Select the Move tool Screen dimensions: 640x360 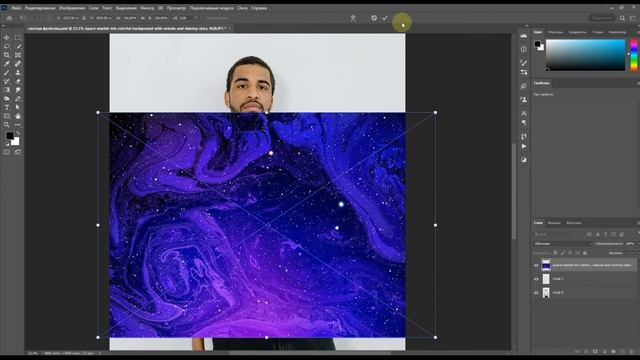[7, 38]
